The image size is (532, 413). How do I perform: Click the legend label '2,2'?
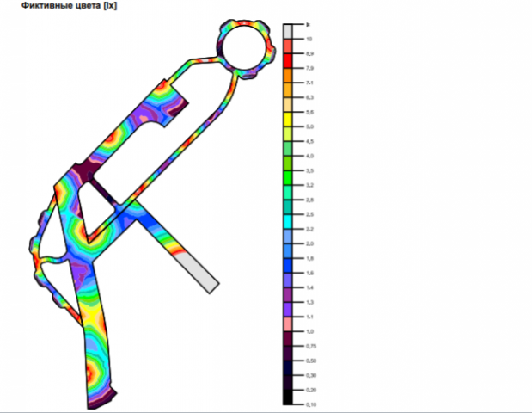[x=309, y=229]
